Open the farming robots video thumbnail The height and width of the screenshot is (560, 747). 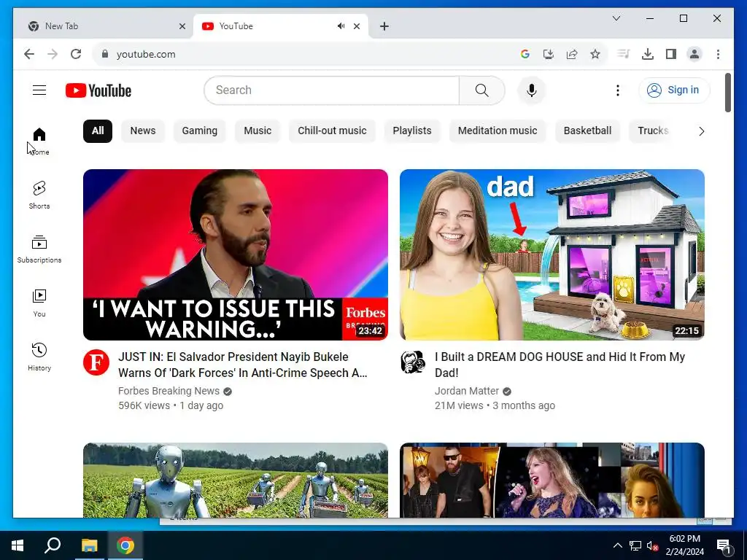(x=236, y=480)
